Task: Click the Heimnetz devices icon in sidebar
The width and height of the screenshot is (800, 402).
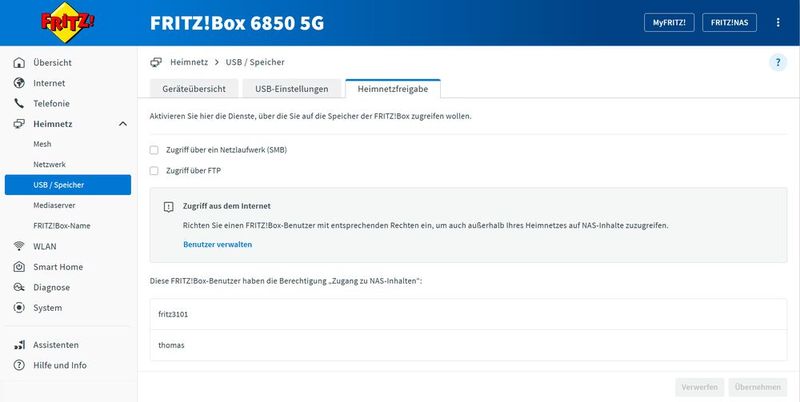Action: (19, 124)
